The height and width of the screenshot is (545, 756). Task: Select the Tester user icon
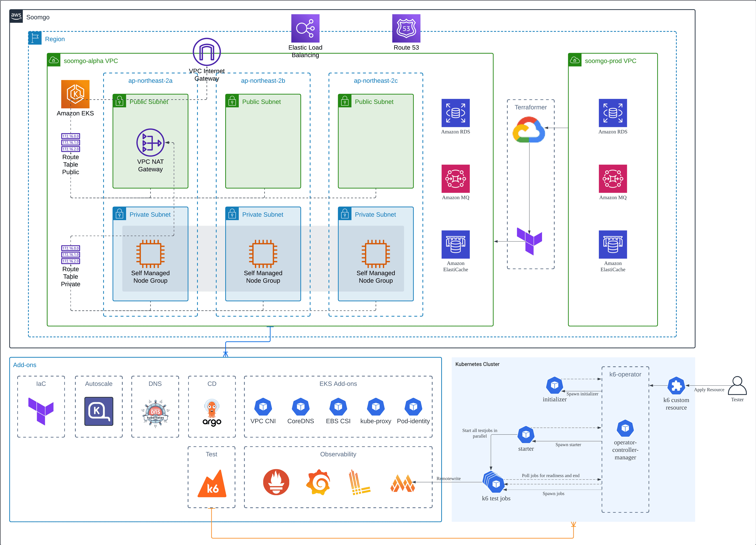(737, 386)
